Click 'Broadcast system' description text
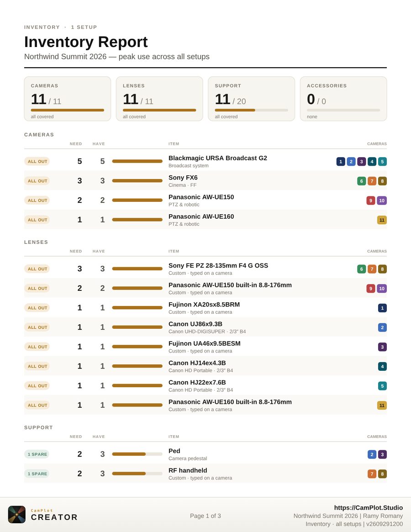 pos(188,166)
